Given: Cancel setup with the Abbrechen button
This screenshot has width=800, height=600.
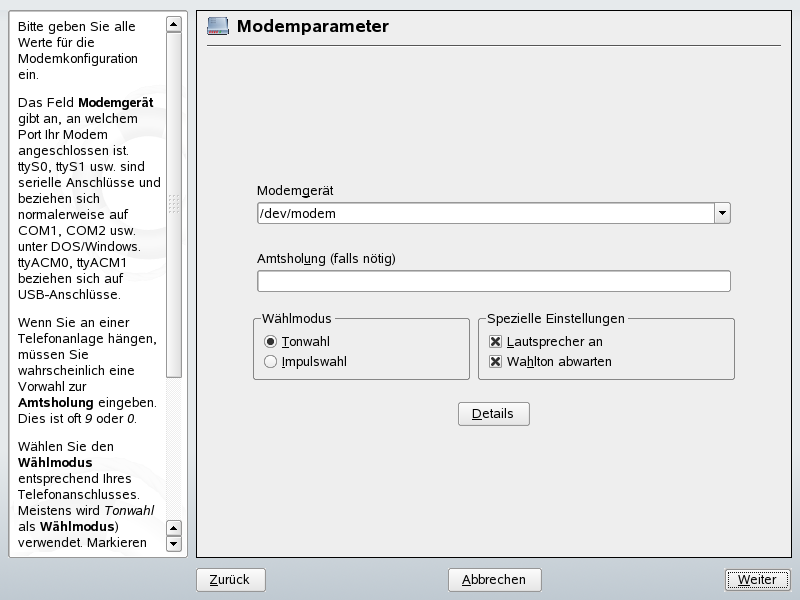Looking at the screenshot, I should click(494, 580).
